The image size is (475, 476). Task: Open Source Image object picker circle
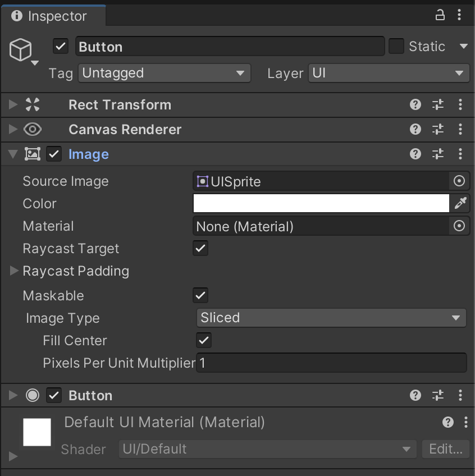pyautogui.click(x=459, y=181)
